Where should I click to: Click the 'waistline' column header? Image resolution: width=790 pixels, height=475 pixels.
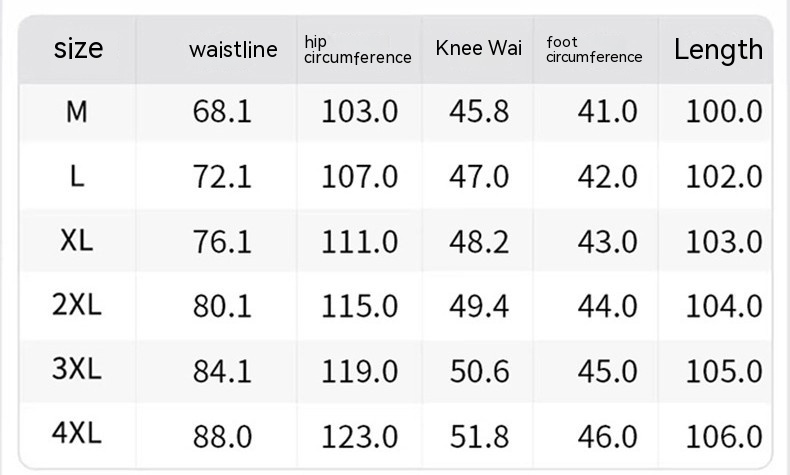[233, 50]
